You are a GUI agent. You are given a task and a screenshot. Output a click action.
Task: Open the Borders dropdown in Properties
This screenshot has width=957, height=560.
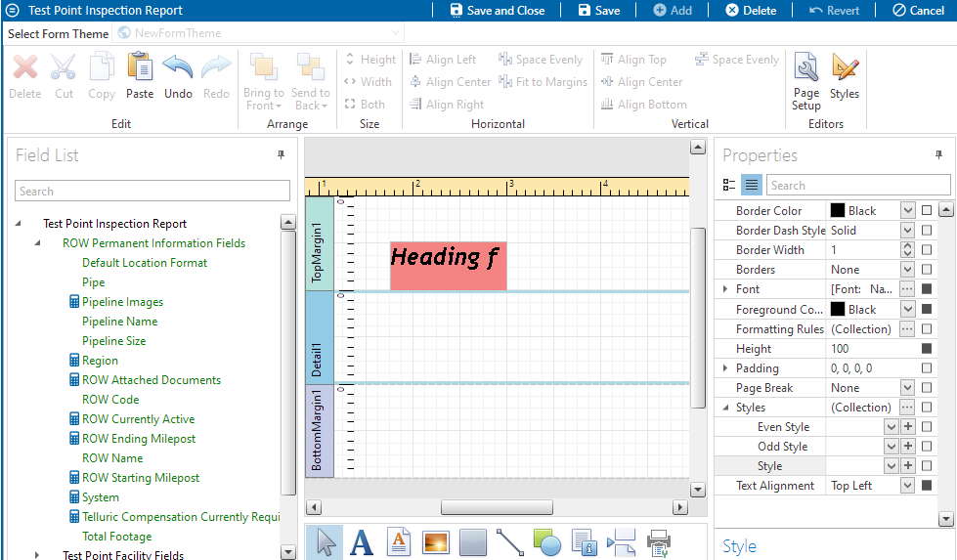[907, 270]
